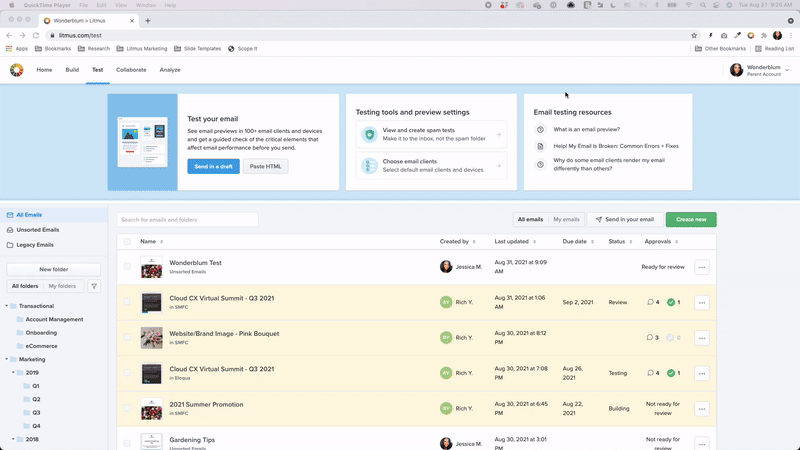Go back with browser back arrow
The image size is (800, 450).
coord(9,35)
